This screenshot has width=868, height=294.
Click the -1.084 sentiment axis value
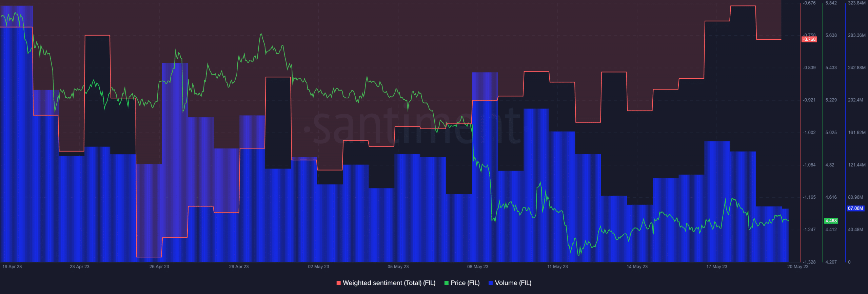coord(809,165)
